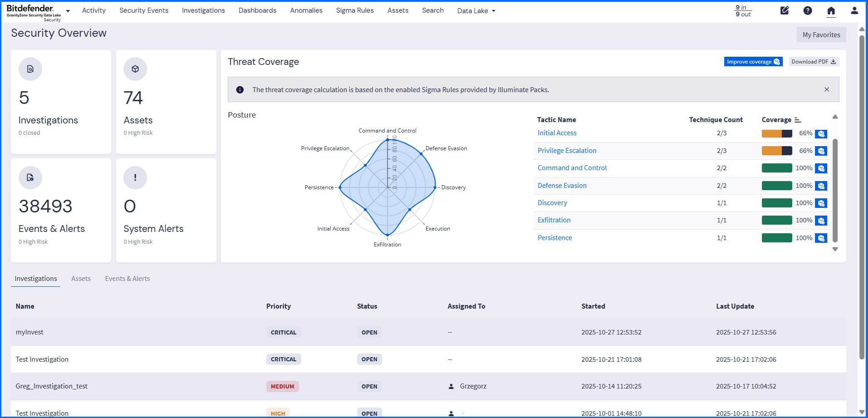This screenshot has width=868, height=418.
Task: Click the sort icon beside the Coverage column header
Action: click(797, 119)
